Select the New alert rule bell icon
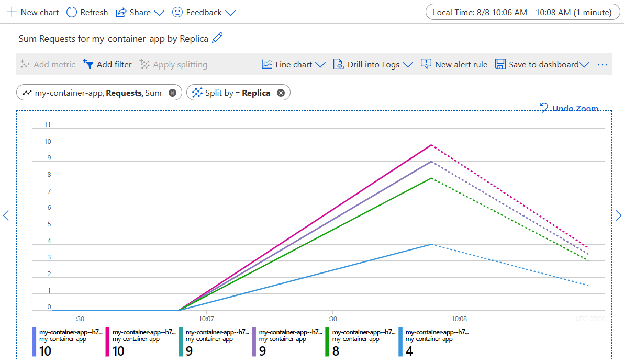The width and height of the screenshot is (624, 364). point(426,64)
